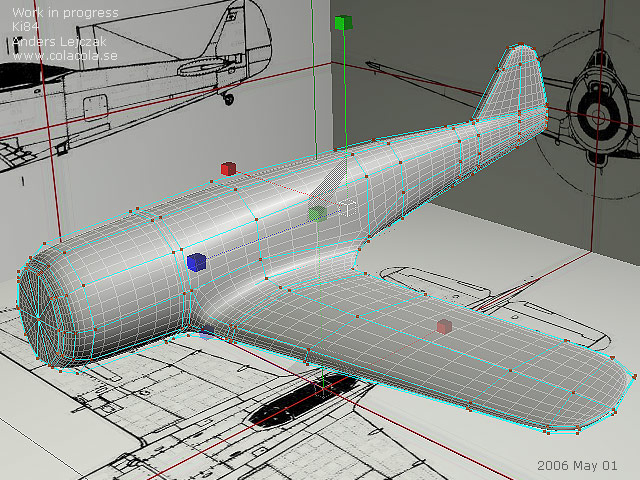This screenshot has width=640, height=480.
Task: Select the faded red cube handle on wing
Action: coord(444,327)
